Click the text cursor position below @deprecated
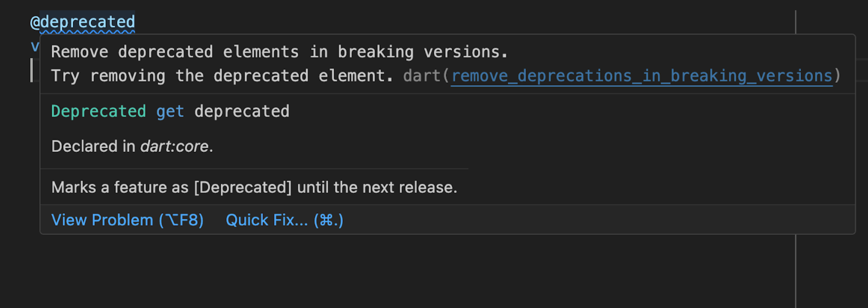The image size is (868, 308). pos(32,69)
